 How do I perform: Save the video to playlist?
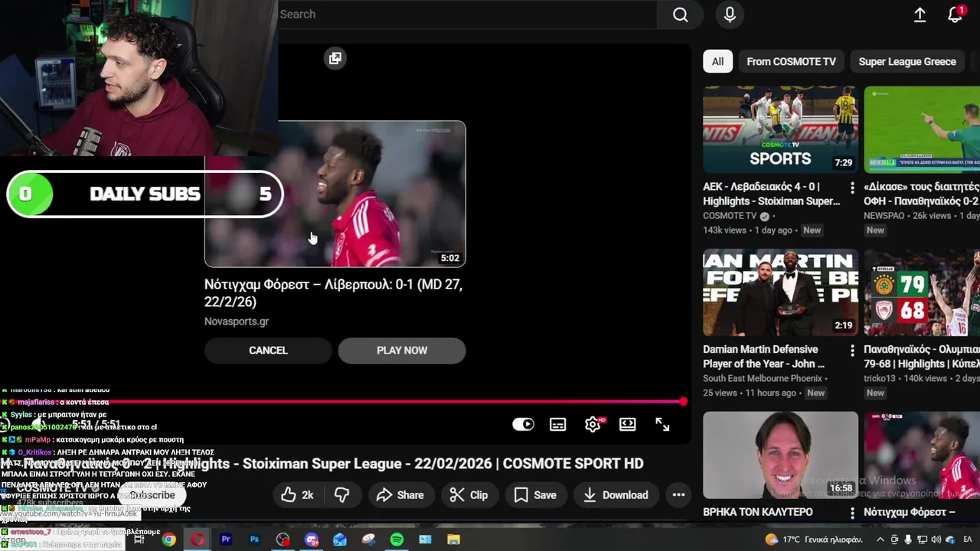534,495
